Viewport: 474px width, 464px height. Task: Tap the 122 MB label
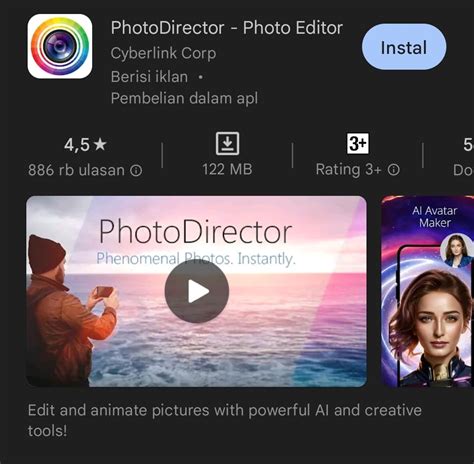tap(227, 169)
